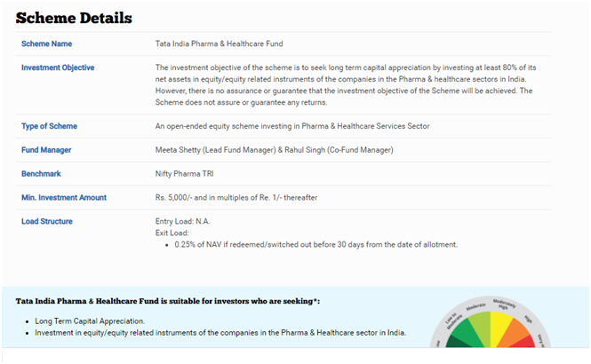Select the Scheme Name label

click(x=46, y=44)
